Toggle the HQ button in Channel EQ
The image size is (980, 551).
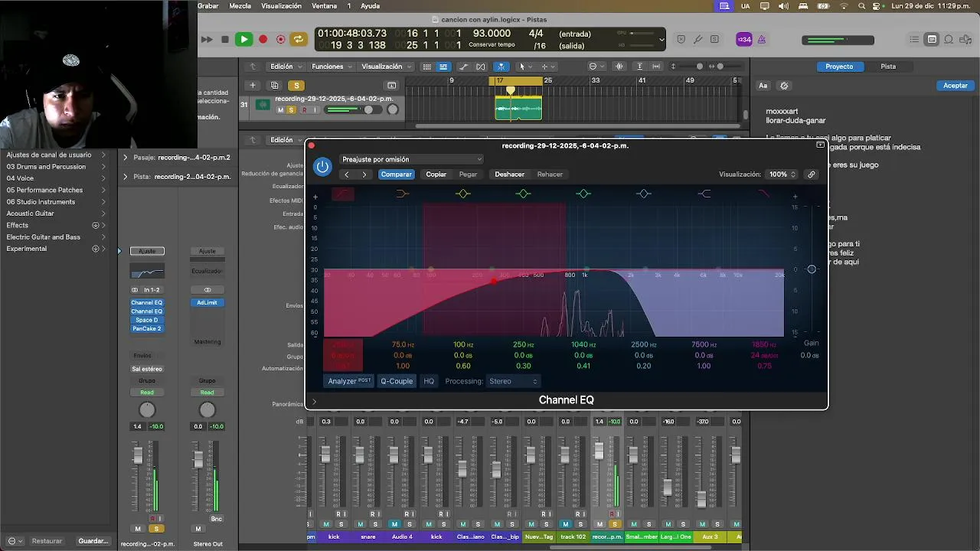point(429,381)
